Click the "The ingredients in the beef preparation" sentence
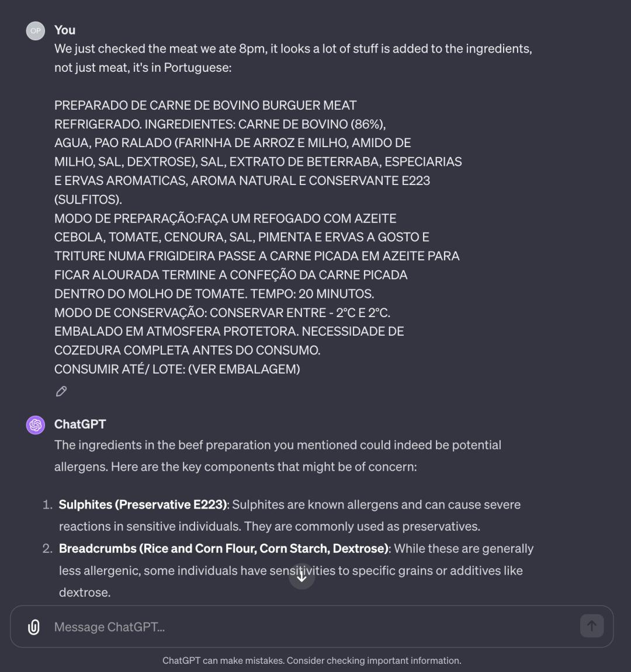The height and width of the screenshot is (672, 631). point(278,445)
